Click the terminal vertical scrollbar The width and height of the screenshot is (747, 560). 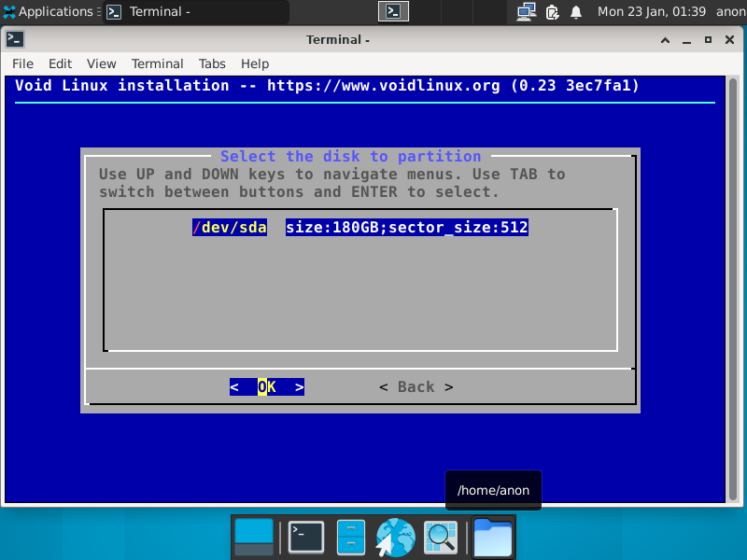pos(733,288)
